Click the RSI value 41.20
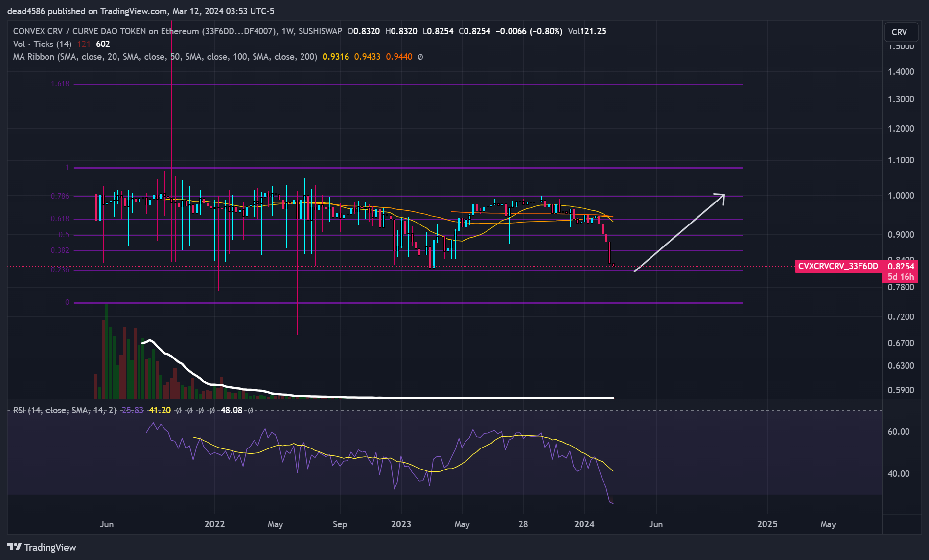929x560 pixels. click(x=160, y=410)
